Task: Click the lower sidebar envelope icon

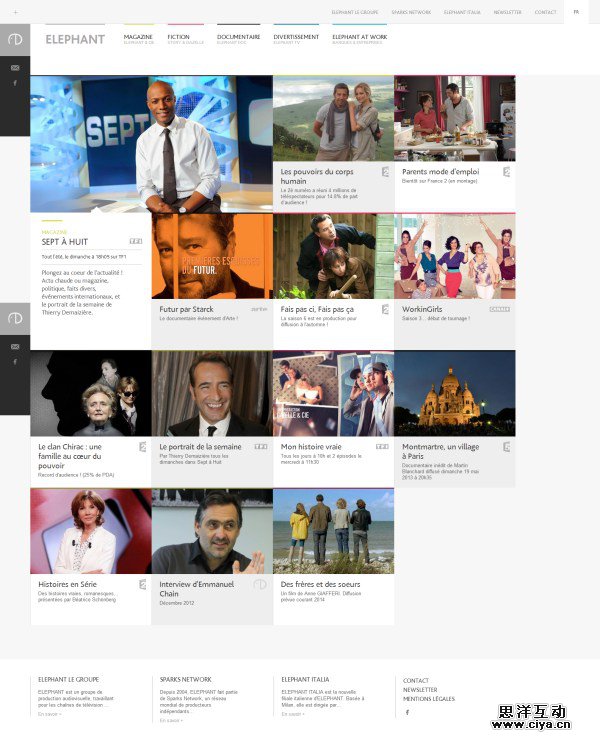Action: point(15,346)
